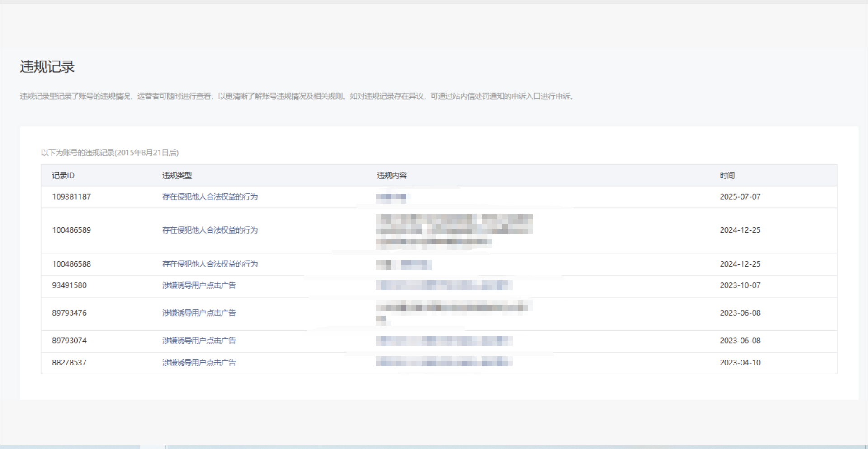The image size is (868, 449).
Task: Select record ID 100486589 cell
Action: pos(71,230)
